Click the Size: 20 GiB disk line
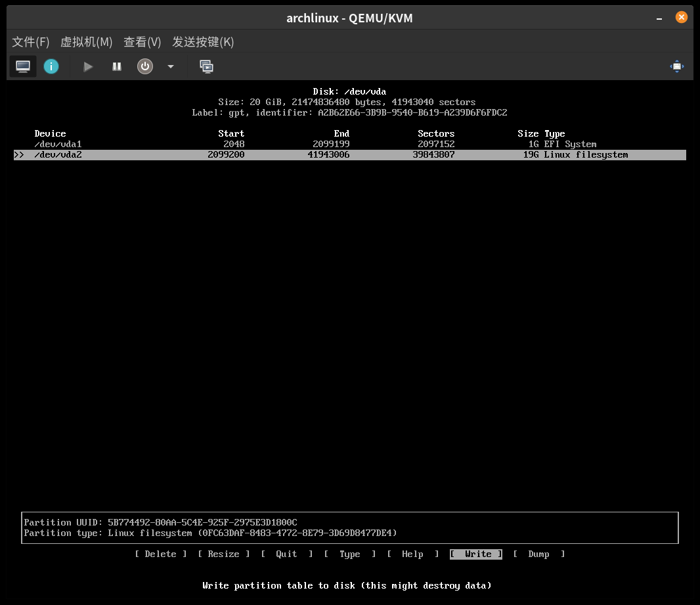Screen dimensions: 700x605 click(347, 102)
